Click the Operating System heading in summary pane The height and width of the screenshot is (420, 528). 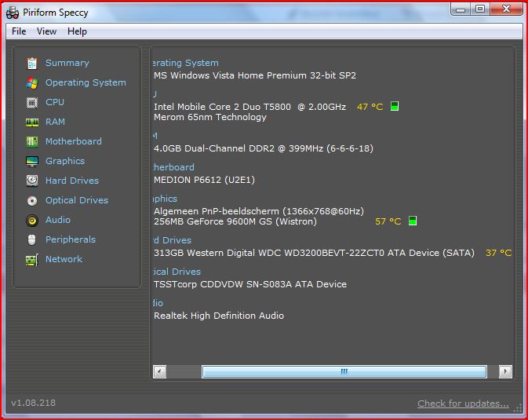click(x=185, y=63)
